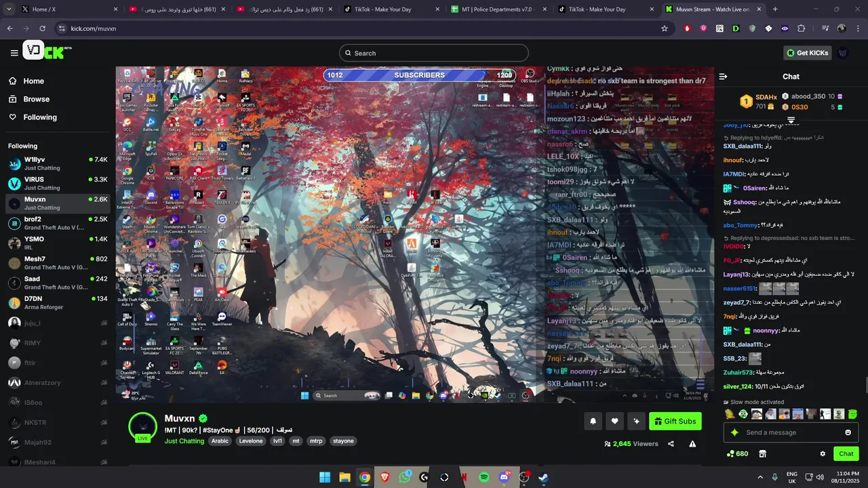
Task: Click the Send a message field
Action: [791, 432]
